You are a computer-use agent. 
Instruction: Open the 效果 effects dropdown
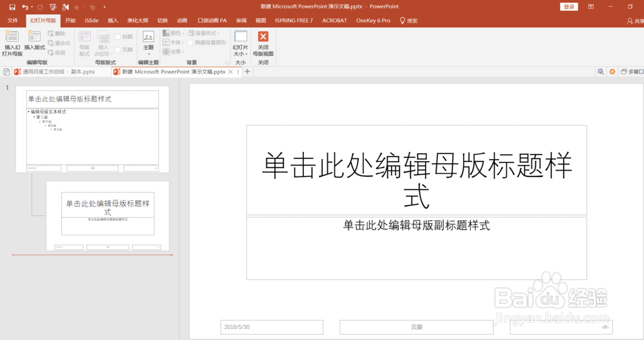coord(173,52)
